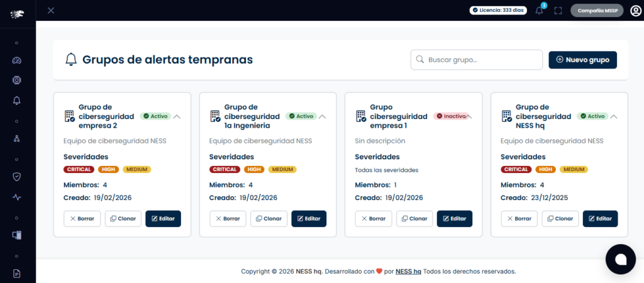Clone the 'Grupo de ciberseguridad NESS hq' group
Viewport: 644px width, 283px height.
560,218
